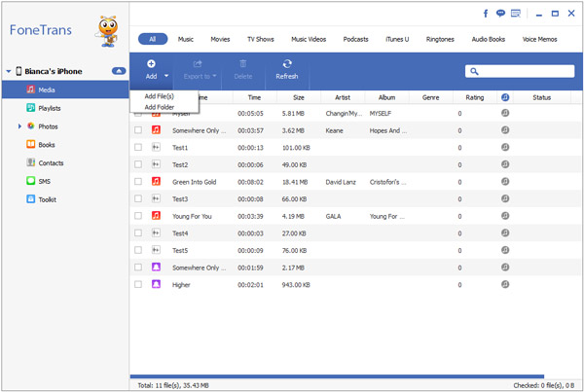The height and width of the screenshot is (392, 584).
Task: Click the ringtone icon in Young For You row
Action: pos(505,216)
